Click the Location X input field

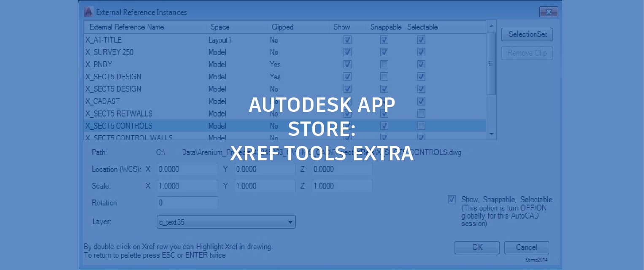(x=187, y=169)
